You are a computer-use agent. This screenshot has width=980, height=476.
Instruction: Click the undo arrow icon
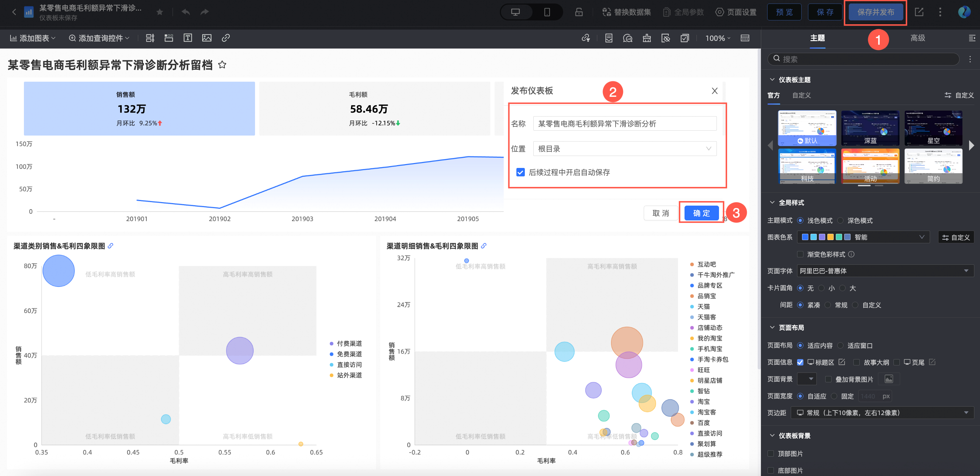[x=185, y=12]
